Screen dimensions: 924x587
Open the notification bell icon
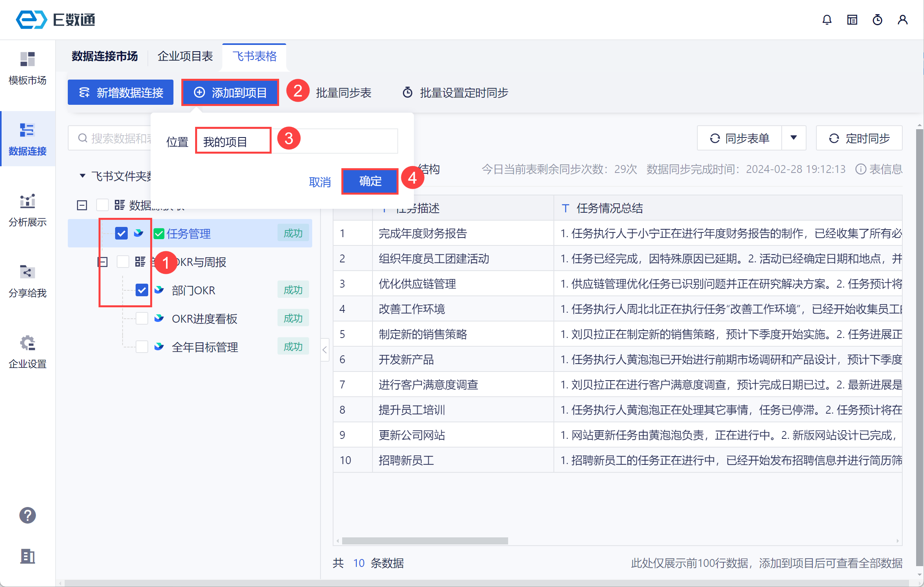(827, 20)
